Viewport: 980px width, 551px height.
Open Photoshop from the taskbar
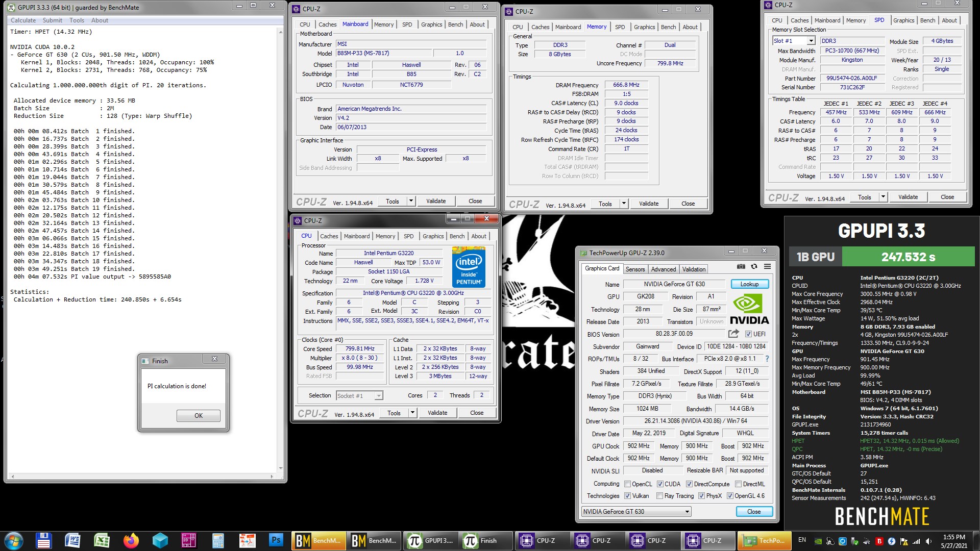276,540
